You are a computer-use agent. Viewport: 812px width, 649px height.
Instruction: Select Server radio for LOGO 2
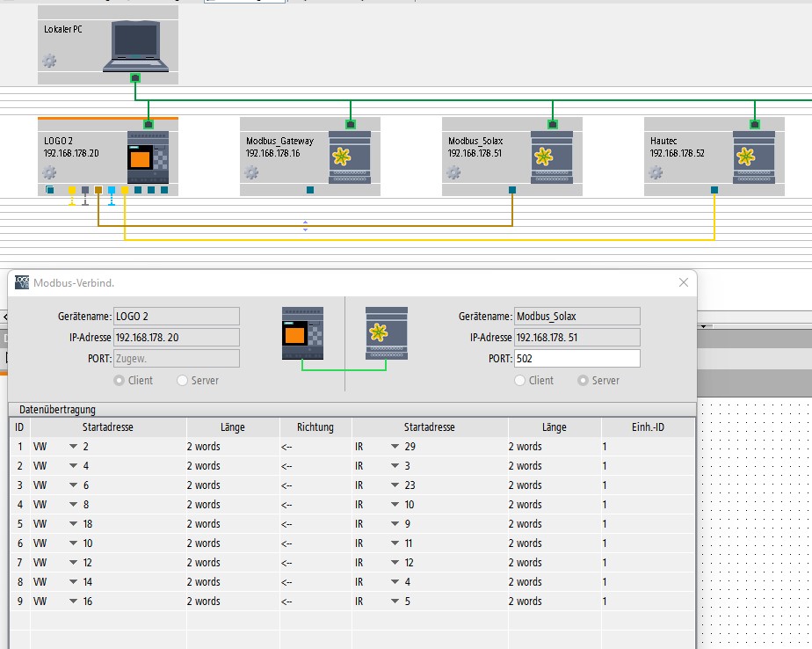[x=182, y=381]
